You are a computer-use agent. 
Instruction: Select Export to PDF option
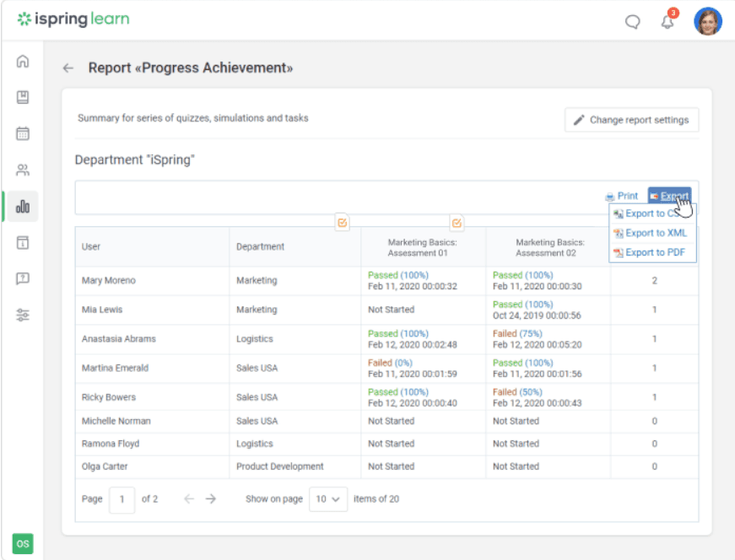(x=655, y=252)
